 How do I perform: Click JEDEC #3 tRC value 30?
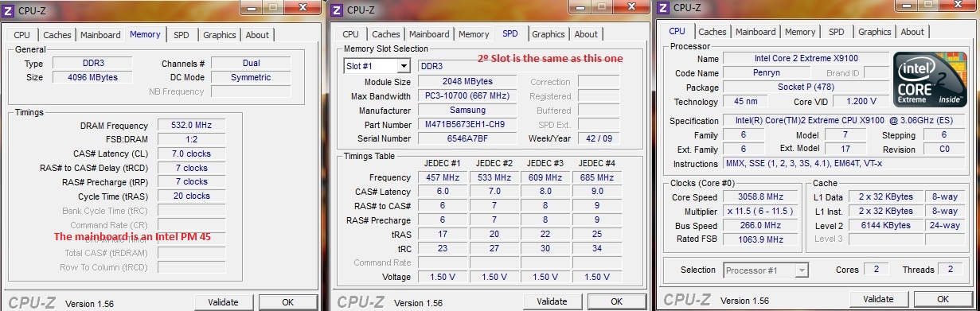(545, 248)
